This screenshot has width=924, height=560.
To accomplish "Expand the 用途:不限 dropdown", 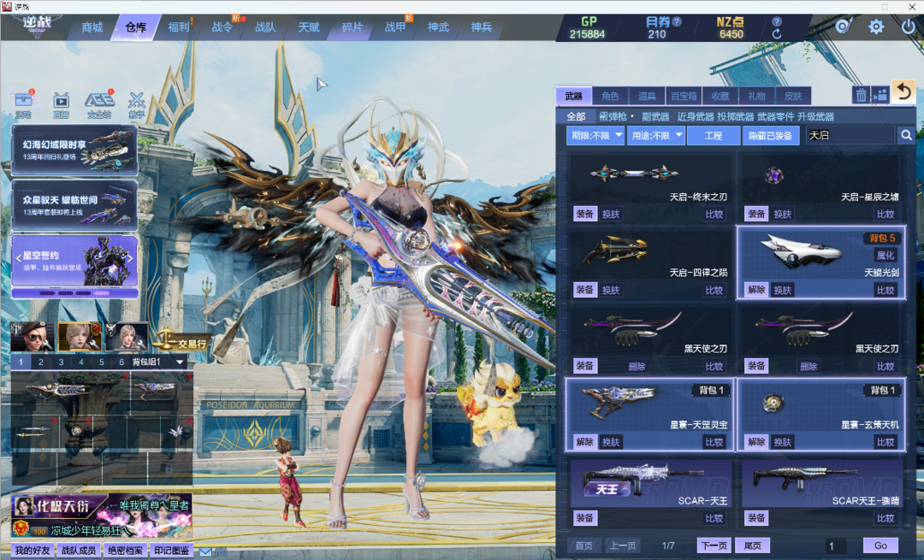I will pos(656,135).
